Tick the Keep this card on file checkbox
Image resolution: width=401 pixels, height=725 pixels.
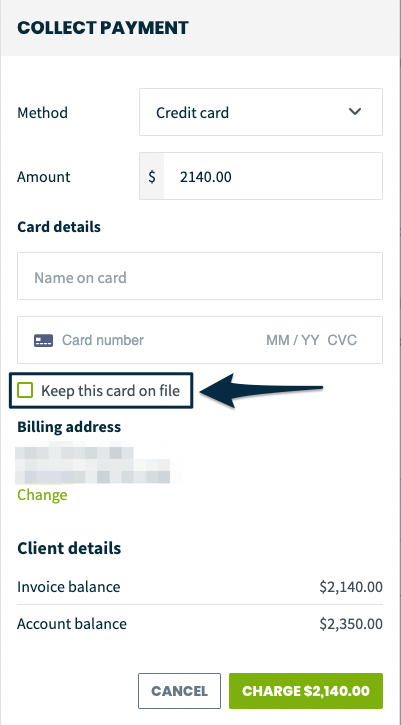coord(25,391)
